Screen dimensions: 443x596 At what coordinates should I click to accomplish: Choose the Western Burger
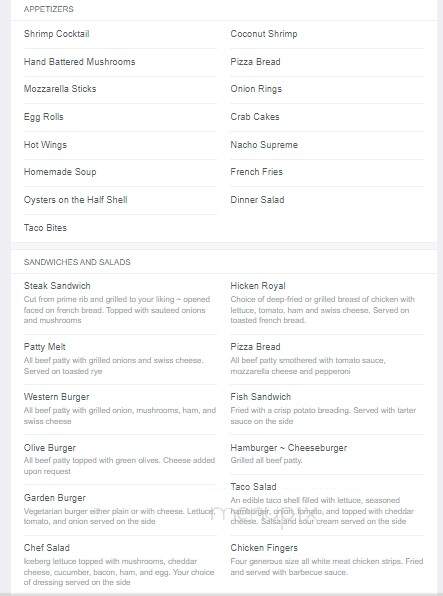(x=57, y=397)
